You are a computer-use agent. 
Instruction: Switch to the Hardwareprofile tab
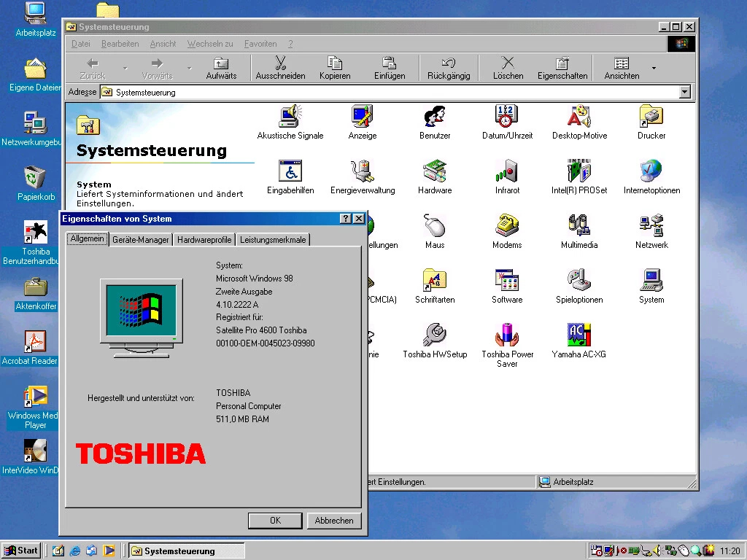(204, 239)
